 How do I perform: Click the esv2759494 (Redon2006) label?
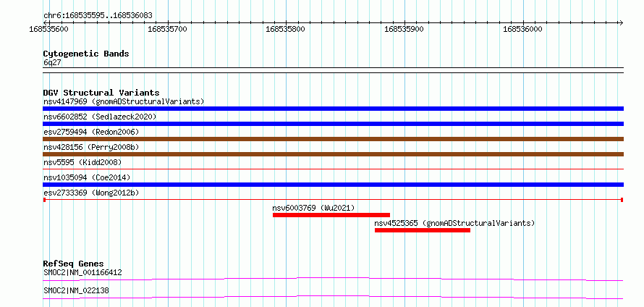tap(91, 132)
